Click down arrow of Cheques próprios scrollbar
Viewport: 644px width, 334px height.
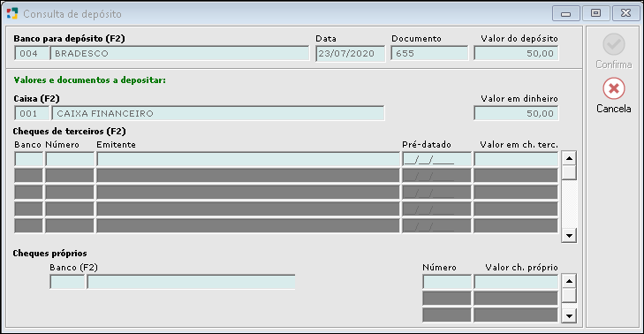569,316
